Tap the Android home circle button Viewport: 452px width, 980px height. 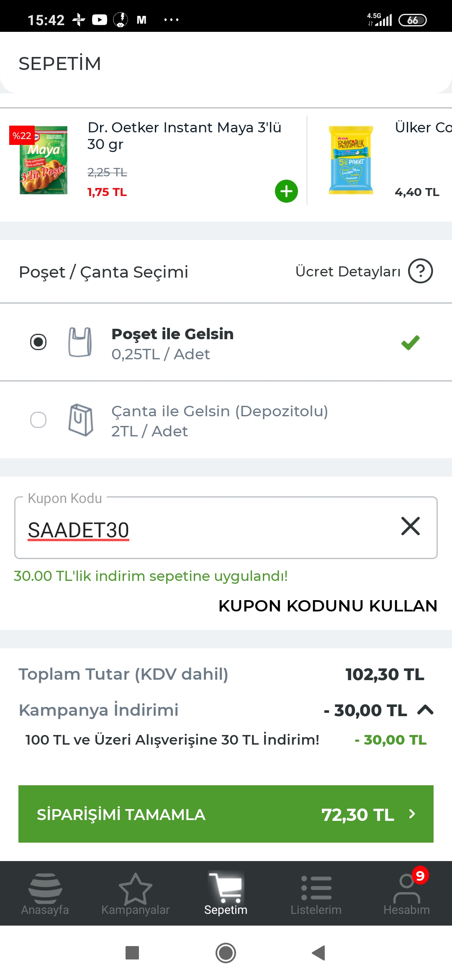point(226,953)
